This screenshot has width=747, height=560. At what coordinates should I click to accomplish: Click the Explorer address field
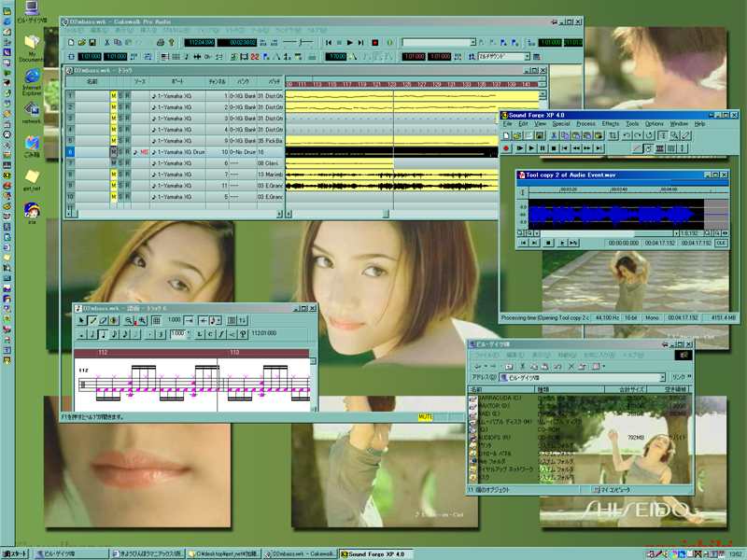582,378
